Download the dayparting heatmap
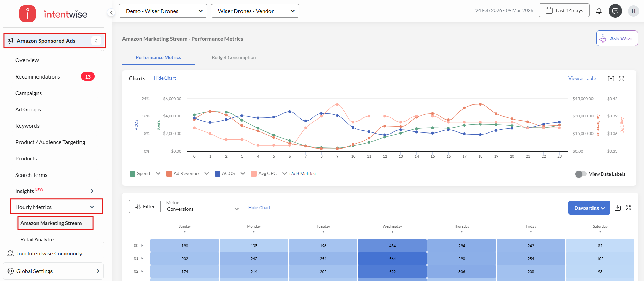 tap(618, 208)
